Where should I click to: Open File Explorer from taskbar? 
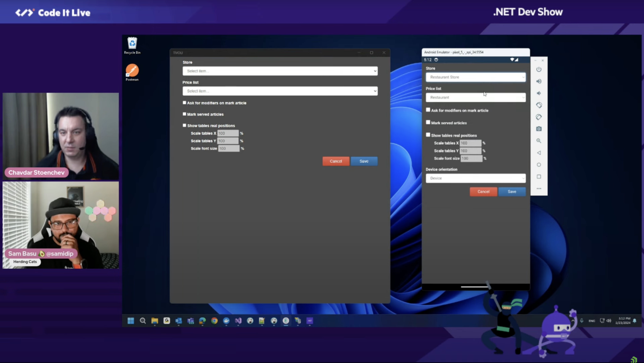(155, 321)
